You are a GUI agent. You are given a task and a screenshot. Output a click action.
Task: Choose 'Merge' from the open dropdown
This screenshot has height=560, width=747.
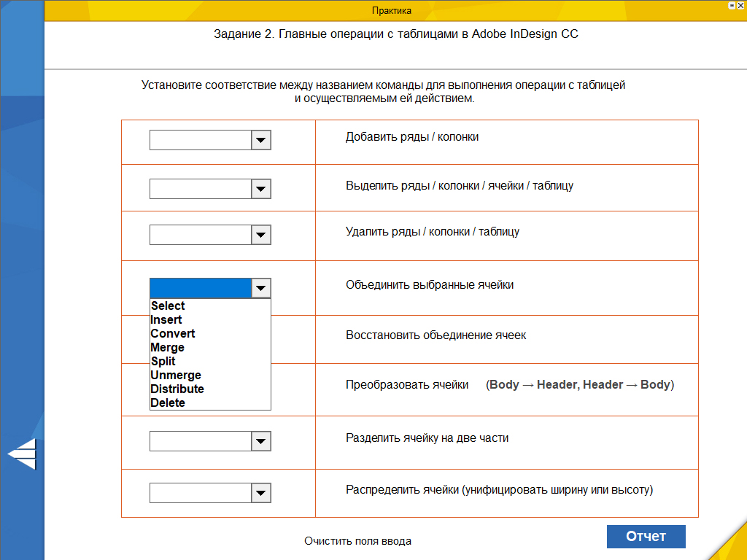click(x=167, y=348)
